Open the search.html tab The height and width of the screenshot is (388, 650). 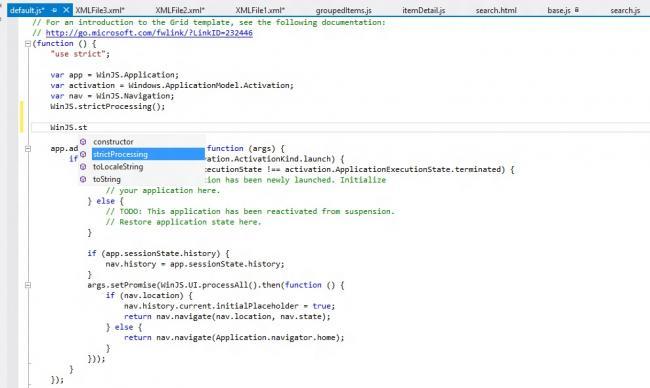click(x=496, y=10)
